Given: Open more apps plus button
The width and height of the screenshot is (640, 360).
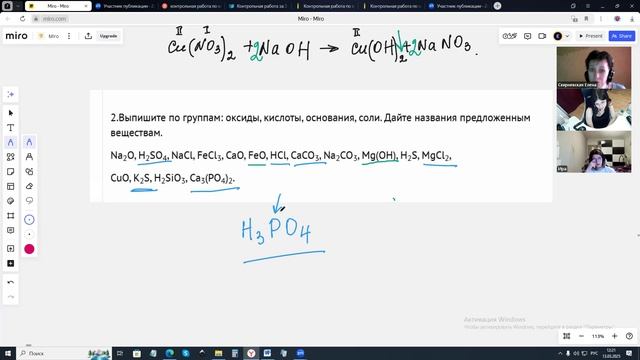Looking at the screenshot, I should coord(11,263).
